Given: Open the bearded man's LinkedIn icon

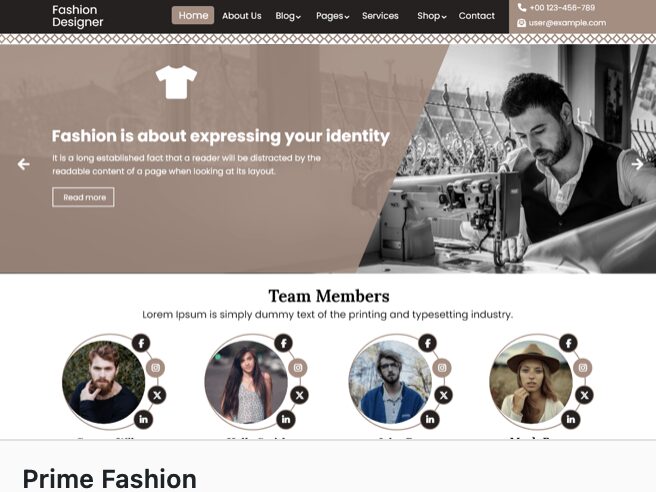Looking at the screenshot, I should pos(144,419).
